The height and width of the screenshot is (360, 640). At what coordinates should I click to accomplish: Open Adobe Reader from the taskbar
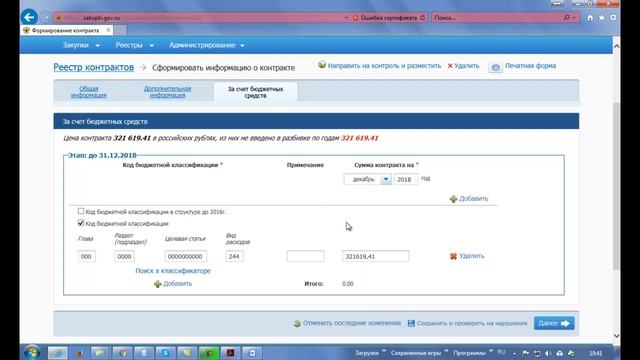click(231, 353)
